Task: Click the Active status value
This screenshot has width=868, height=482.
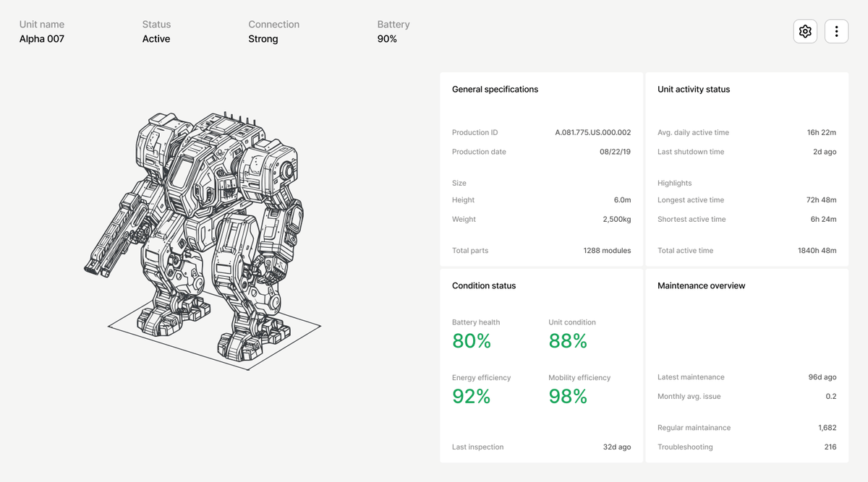Action: pos(156,39)
